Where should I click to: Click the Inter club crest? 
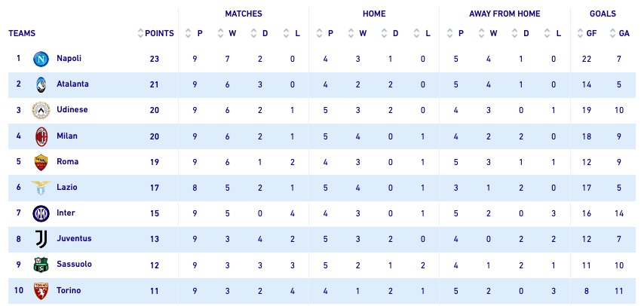pyautogui.click(x=41, y=213)
